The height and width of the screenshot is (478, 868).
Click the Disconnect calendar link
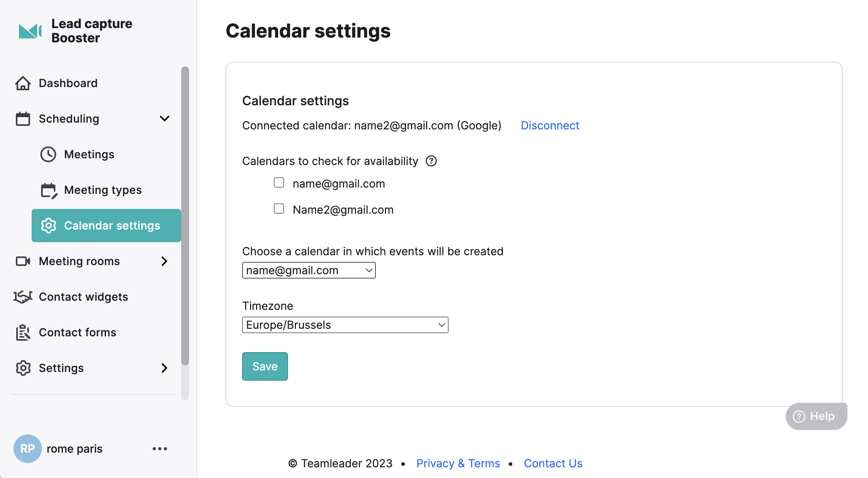pyautogui.click(x=550, y=125)
